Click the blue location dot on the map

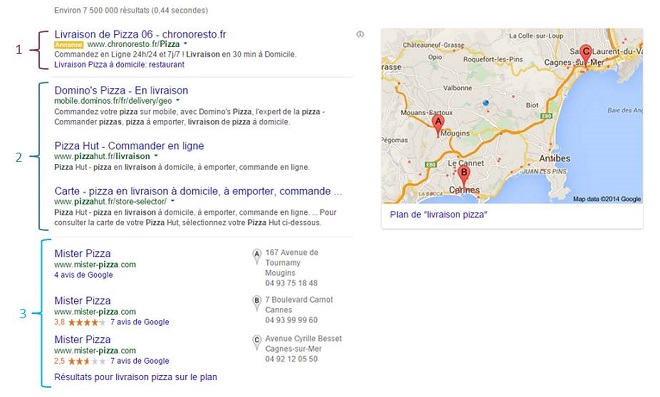[x=486, y=103]
